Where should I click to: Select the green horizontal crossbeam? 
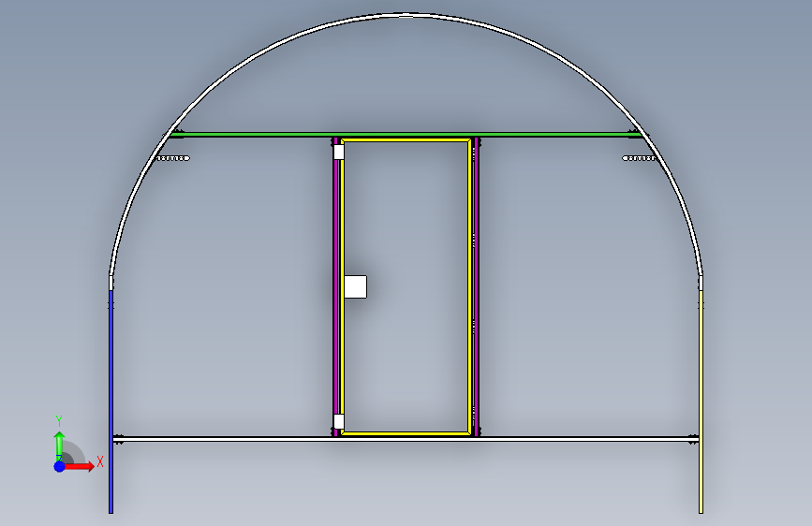tap(406, 135)
